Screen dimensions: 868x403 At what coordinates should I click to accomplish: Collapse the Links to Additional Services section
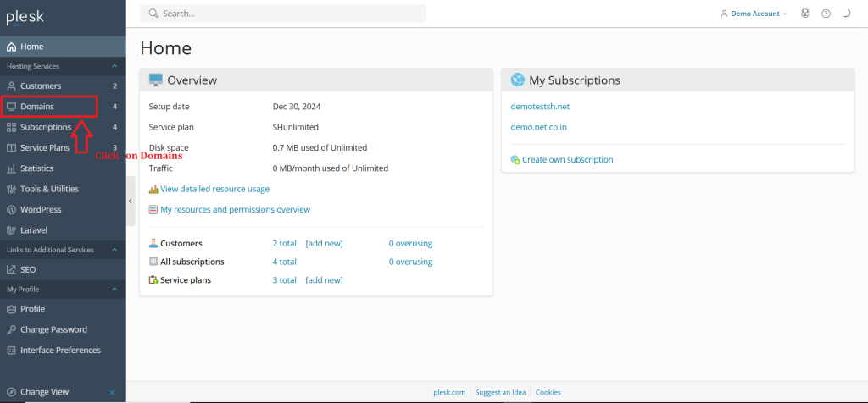pos(114,250)
